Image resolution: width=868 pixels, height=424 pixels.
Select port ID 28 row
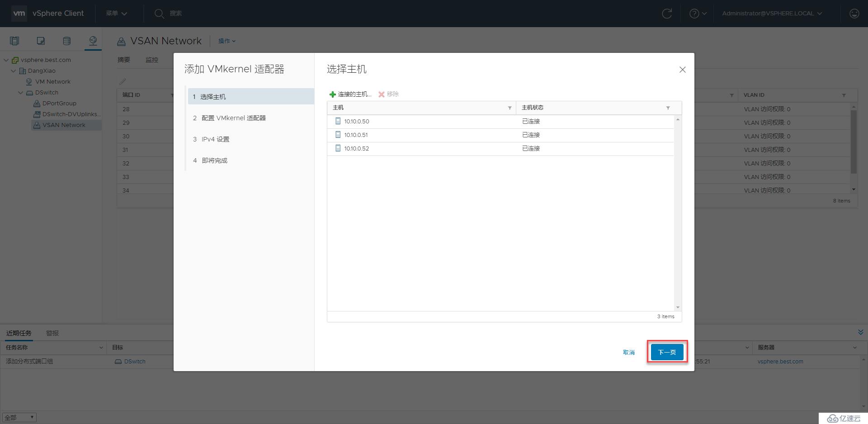tap(145, 109)
